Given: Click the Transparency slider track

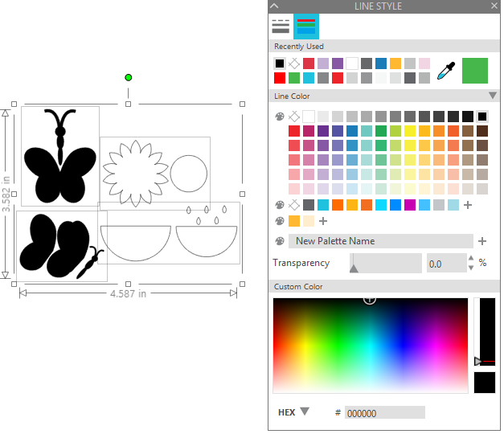Looking at the screenshot, I should pyautogui.click(x=386, y=263).
